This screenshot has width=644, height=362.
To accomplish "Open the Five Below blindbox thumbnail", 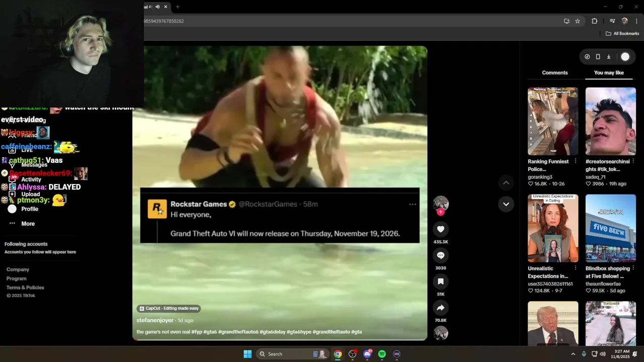I will 611,228.
